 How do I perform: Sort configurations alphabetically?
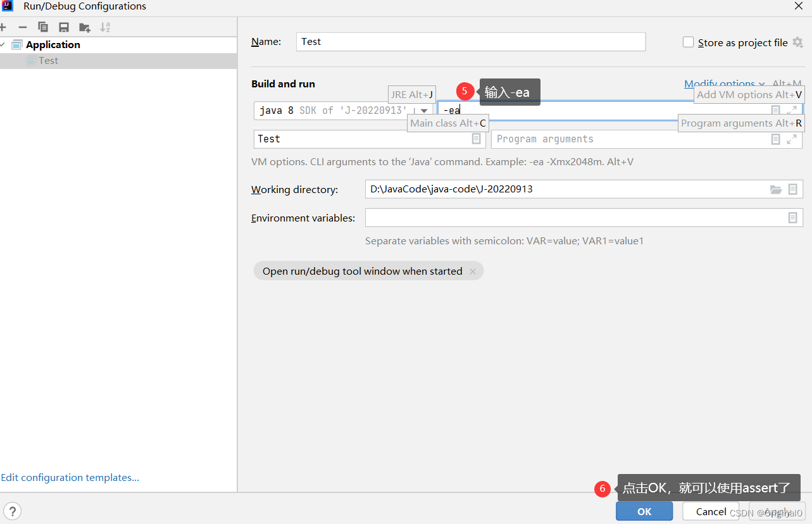point(105,27)
